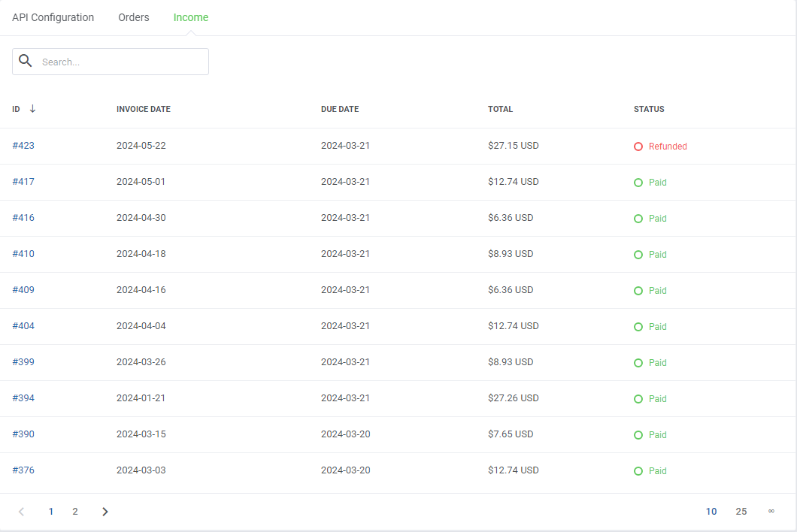Viewport: 797px width, 532px height.
Task: Open invoice #376
Action: [23, 470]
